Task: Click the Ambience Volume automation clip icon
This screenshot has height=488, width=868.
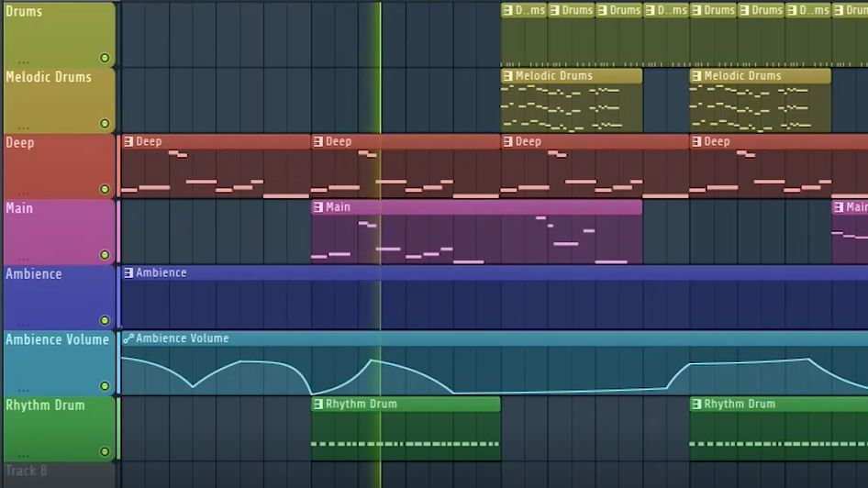Action: tap(128, 338)
